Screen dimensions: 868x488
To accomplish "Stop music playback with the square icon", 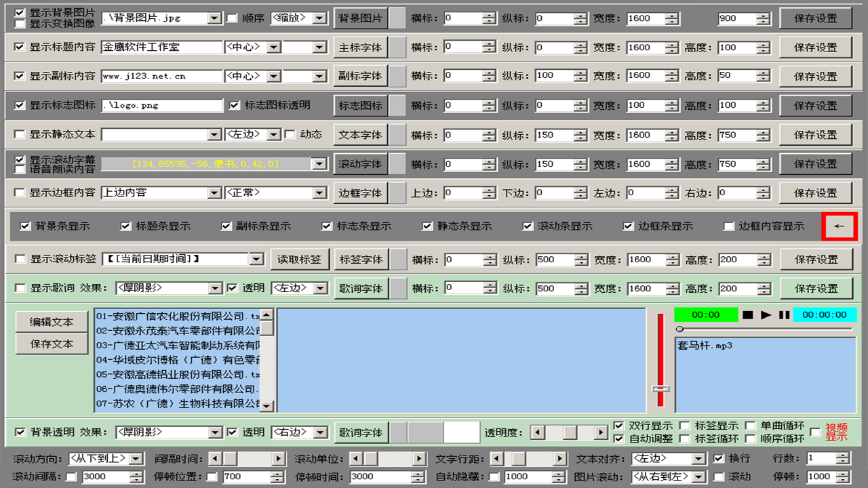I will point(748,315).
